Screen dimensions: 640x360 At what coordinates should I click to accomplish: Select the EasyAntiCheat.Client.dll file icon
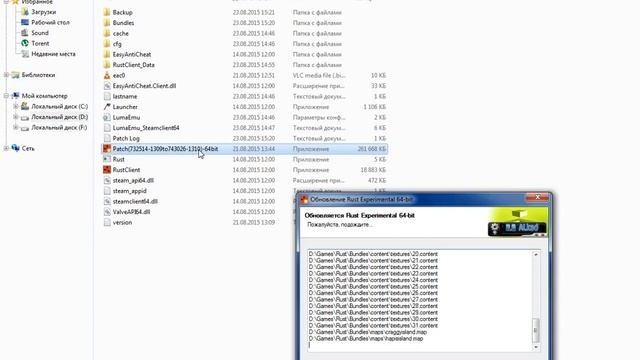tap(107, 86)
